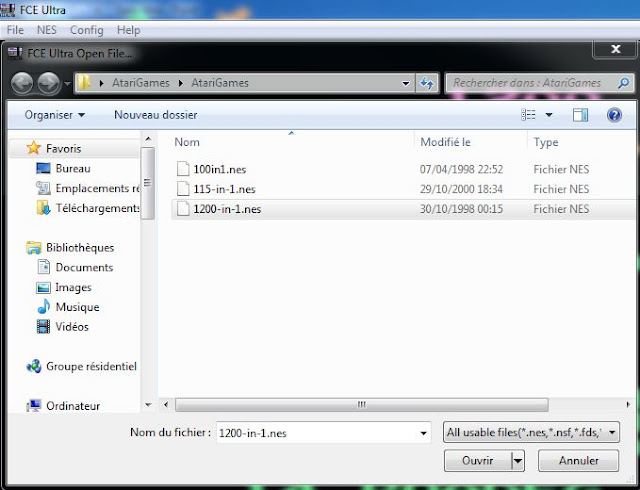Click the Emplacements récents icon
Screen dimensions: 640x490
(43, 188)
